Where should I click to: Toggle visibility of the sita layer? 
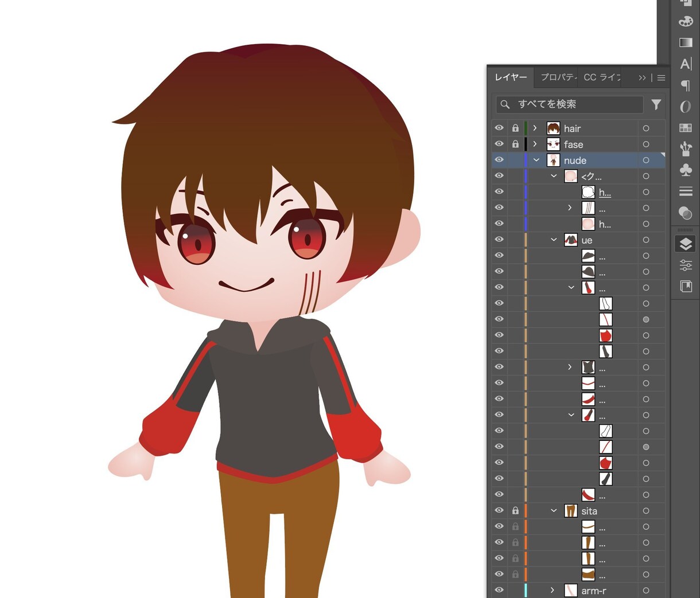[499, 510]
